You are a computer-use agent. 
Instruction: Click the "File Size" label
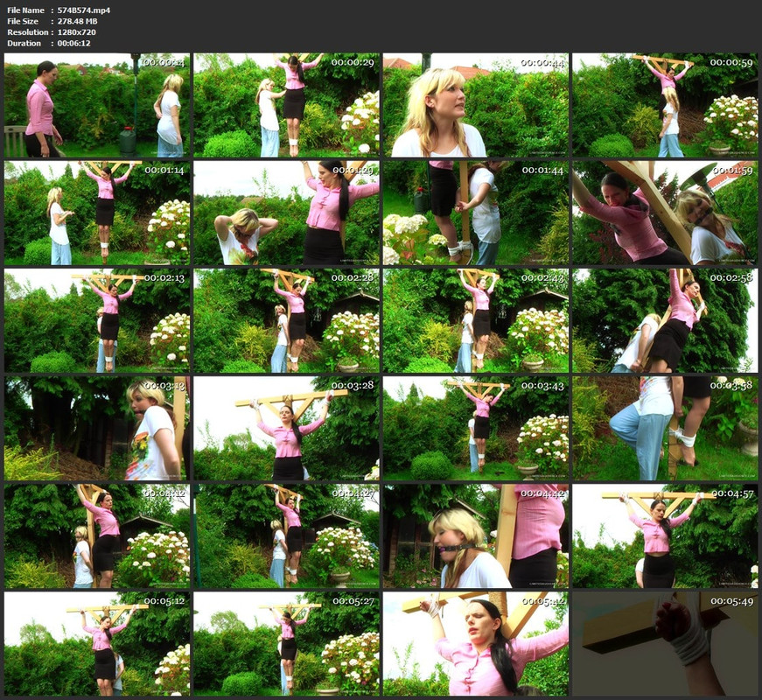(23, 21)
